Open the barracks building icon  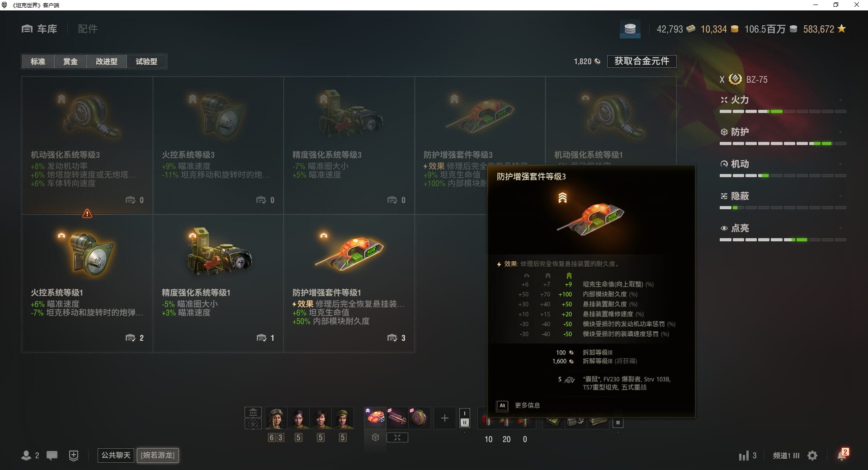click(253, 412)
